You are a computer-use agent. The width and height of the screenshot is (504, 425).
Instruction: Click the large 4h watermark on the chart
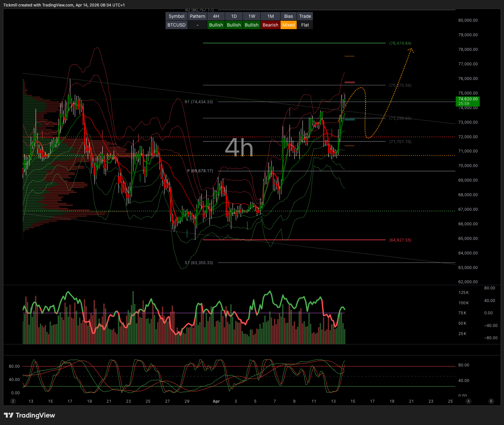239,148
